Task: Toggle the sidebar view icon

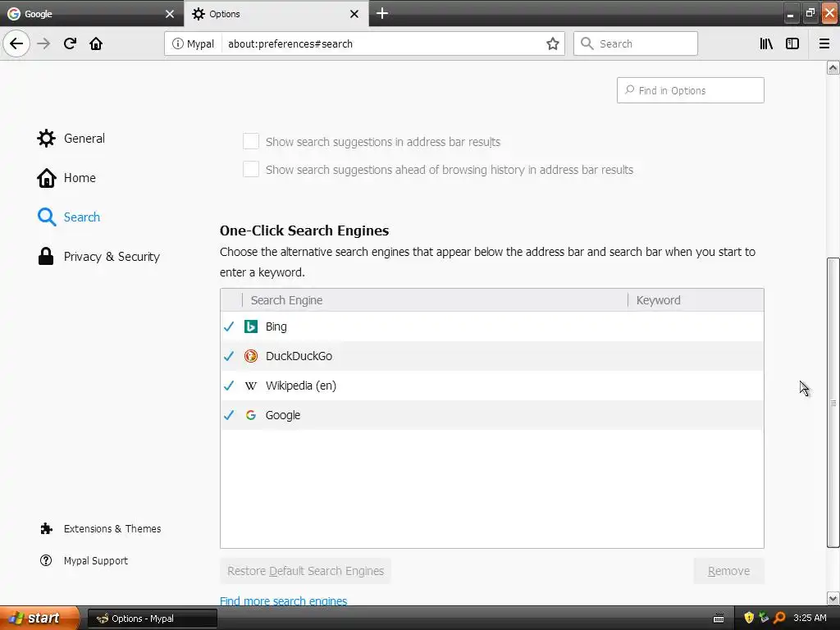Action: click(x=792, y=44)
